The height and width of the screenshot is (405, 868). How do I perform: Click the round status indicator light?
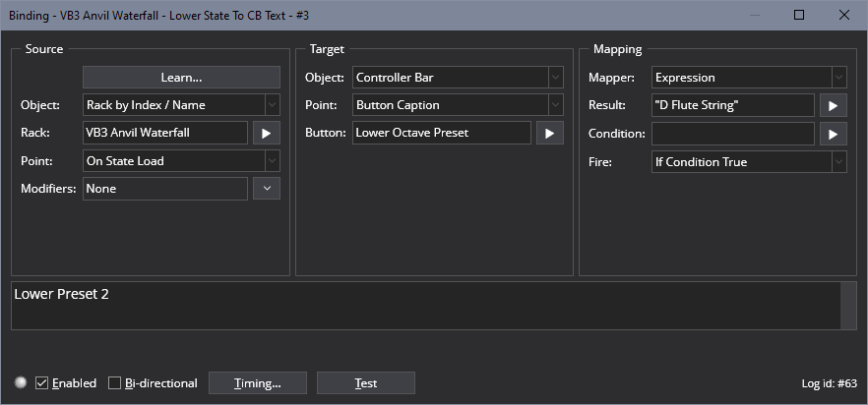tap(21, 382)
